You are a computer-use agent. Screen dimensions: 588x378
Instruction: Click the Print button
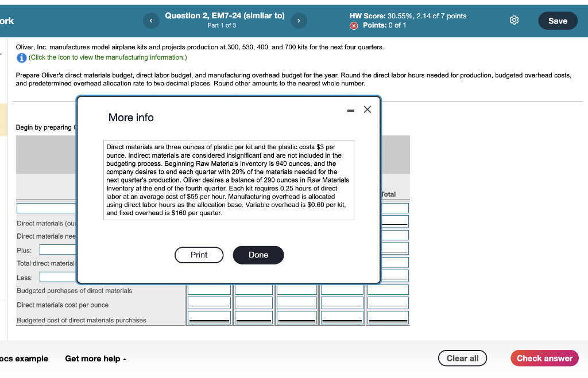(199, 255)
